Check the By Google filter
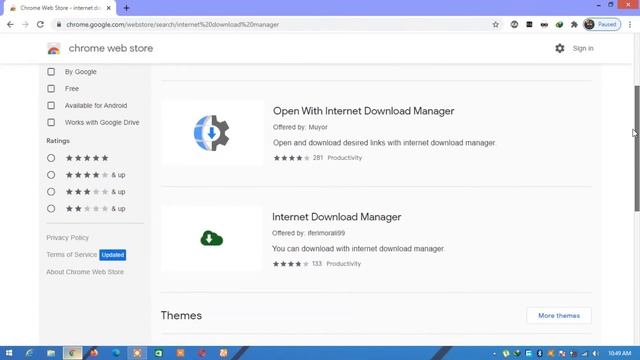The height and width of the screenshot is (360, 640). tap(51, 72)
